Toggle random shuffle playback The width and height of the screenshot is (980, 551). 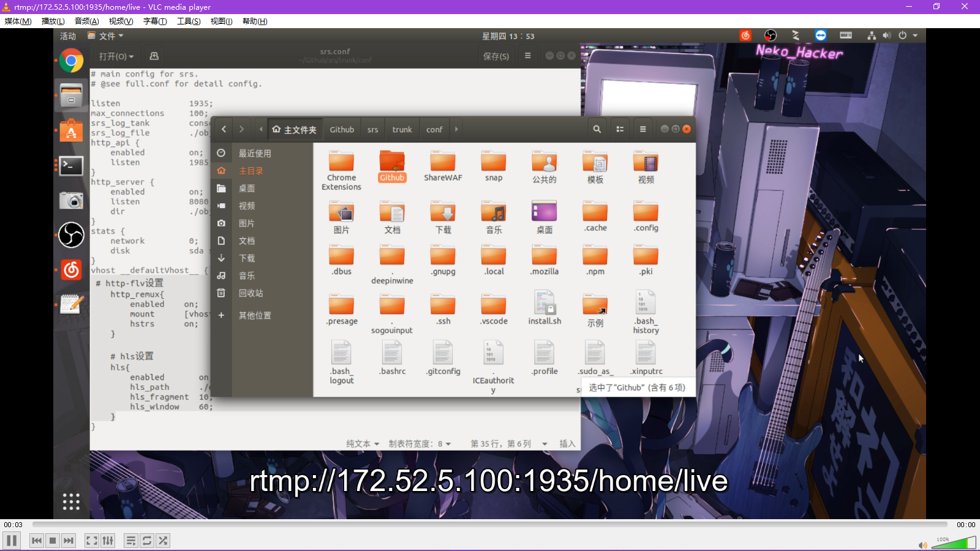pos(163,541)
